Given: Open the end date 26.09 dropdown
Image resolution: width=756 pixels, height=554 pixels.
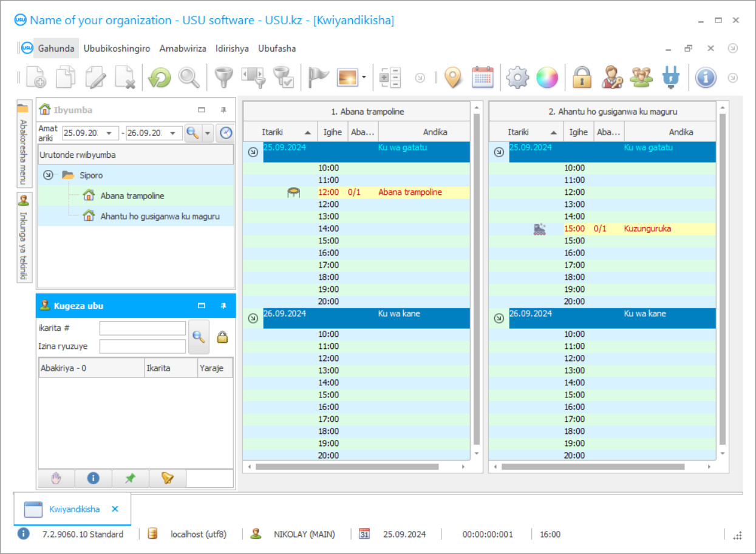Looking at the screenshot, I should 172,133.
